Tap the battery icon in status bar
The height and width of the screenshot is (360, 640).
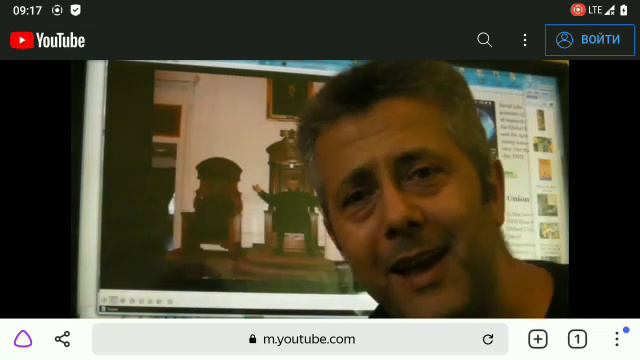[x=624, y=10]
